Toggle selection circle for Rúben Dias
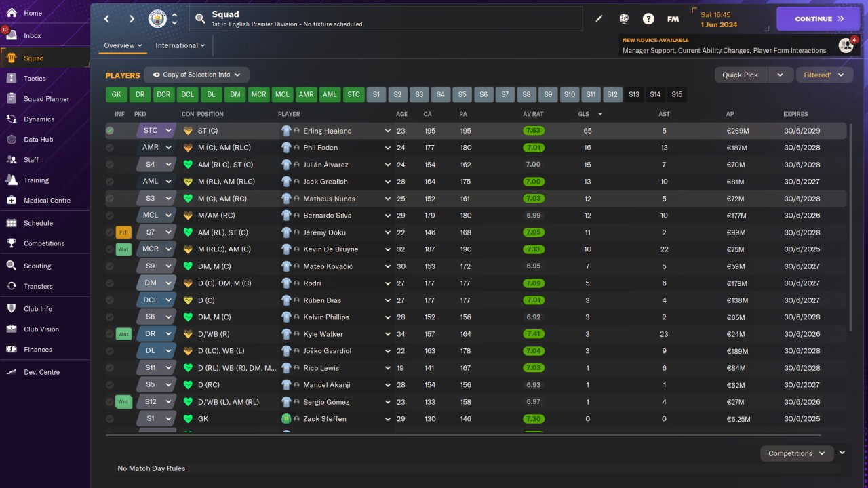Image resolution: width=868 pixels, height=488 pixels. pyautogui.click(x=110, y=300)
